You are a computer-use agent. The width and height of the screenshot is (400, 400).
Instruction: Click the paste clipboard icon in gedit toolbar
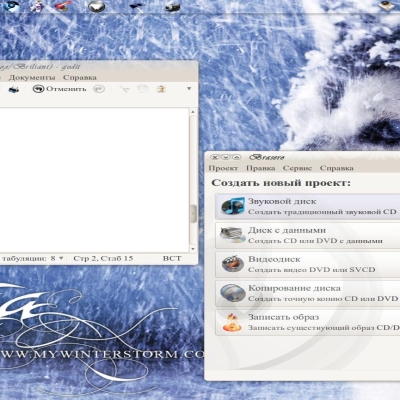[x=161, y=89]
